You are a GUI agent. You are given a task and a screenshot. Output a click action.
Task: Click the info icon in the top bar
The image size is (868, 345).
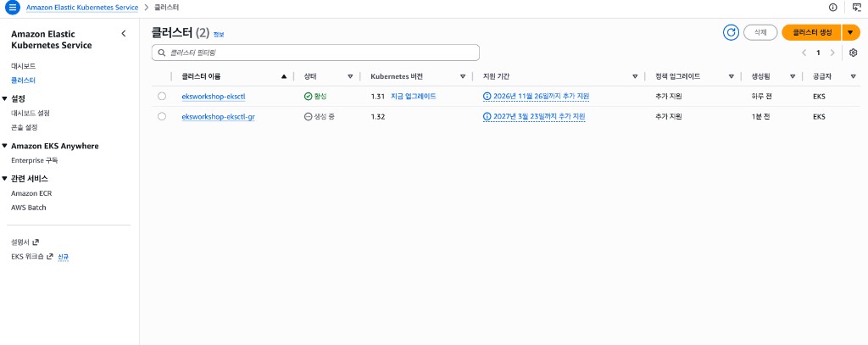pyautogui.click(x=832, y=8)
